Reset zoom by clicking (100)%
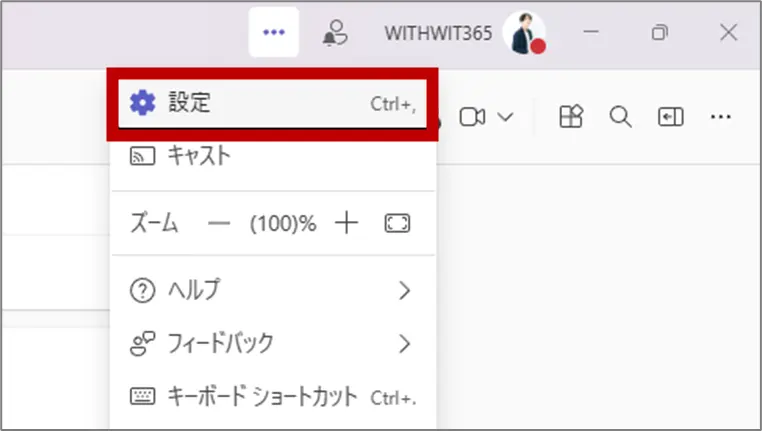This screenshot has width=762, height=431. click(282, 224)
